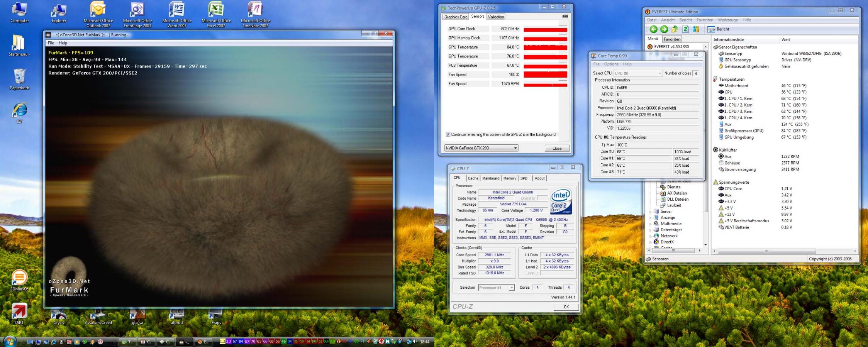Open the Cache tab in CPU-Z
Screen dimensions: 868x347
[x=473, y=178]
